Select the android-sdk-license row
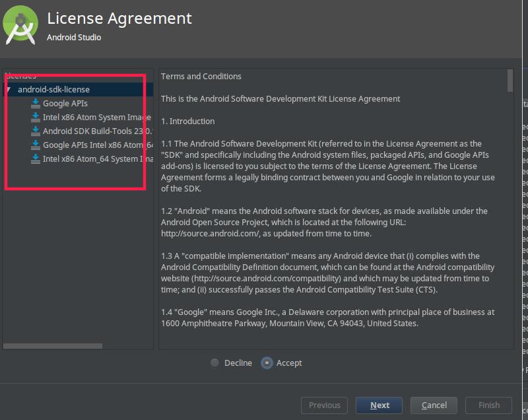The height and width of the screenshot is (420, 528). [78, 90]
